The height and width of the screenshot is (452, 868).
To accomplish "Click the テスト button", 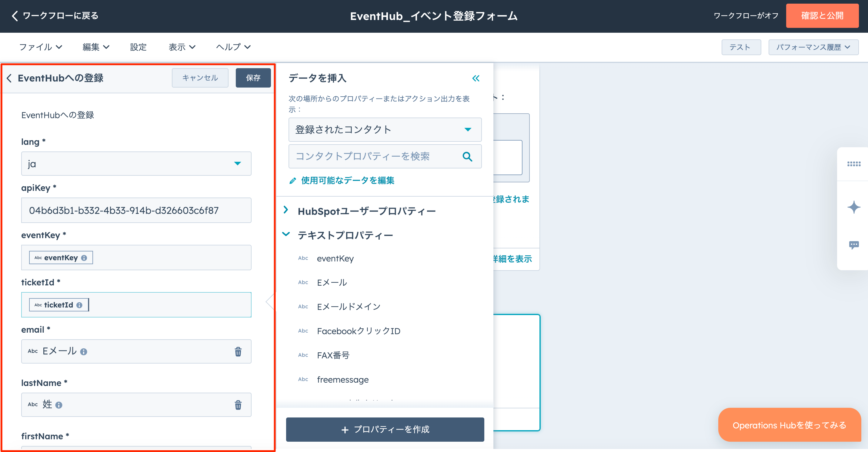I will (741, 47).
